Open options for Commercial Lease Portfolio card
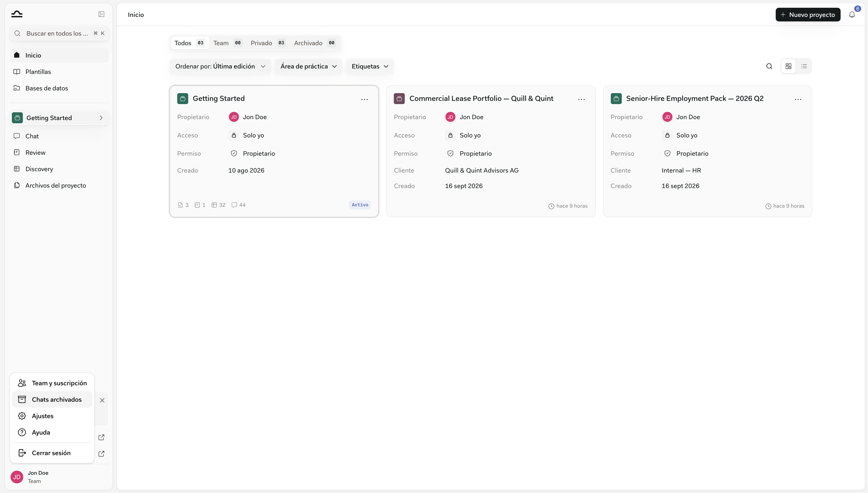Viewport: 868px width, 493px height. pyautogui.click(x=581, y=99)
